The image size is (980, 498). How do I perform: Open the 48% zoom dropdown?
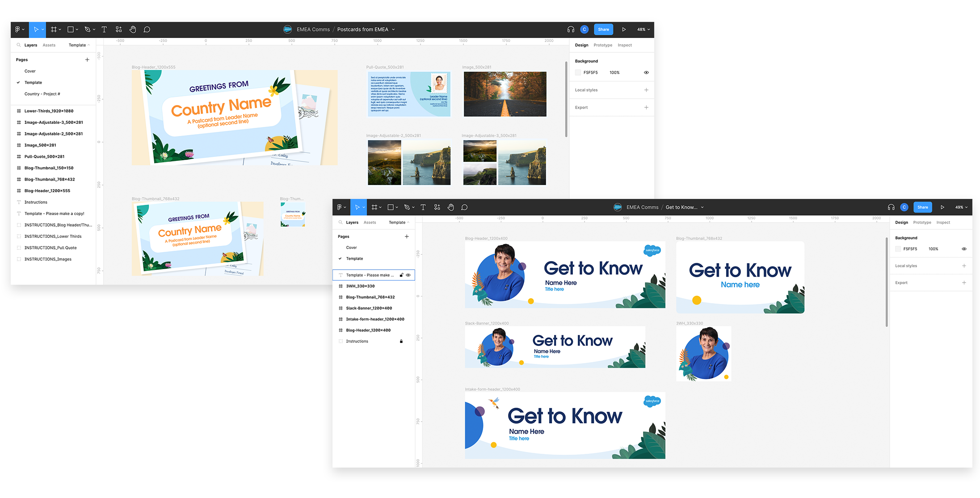point(644,30)
